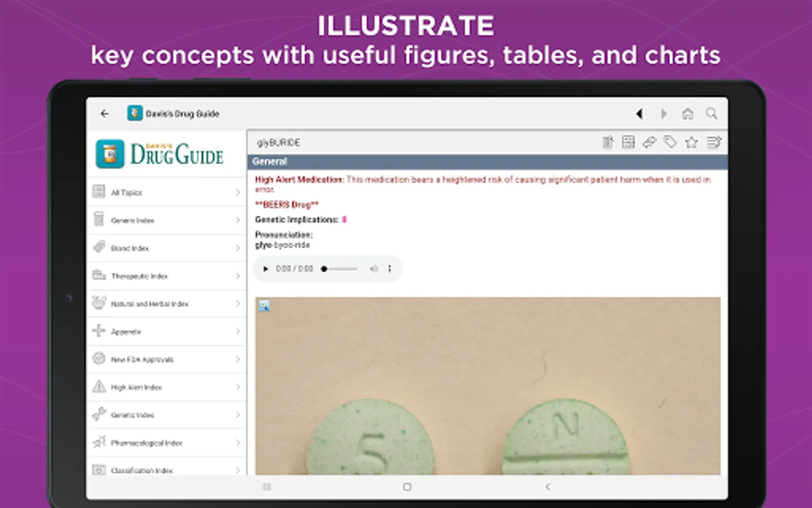This screenshot has height=508, width=812.
Task: Click the Pharmacological Index molecule icon
Action: point(99,441)
